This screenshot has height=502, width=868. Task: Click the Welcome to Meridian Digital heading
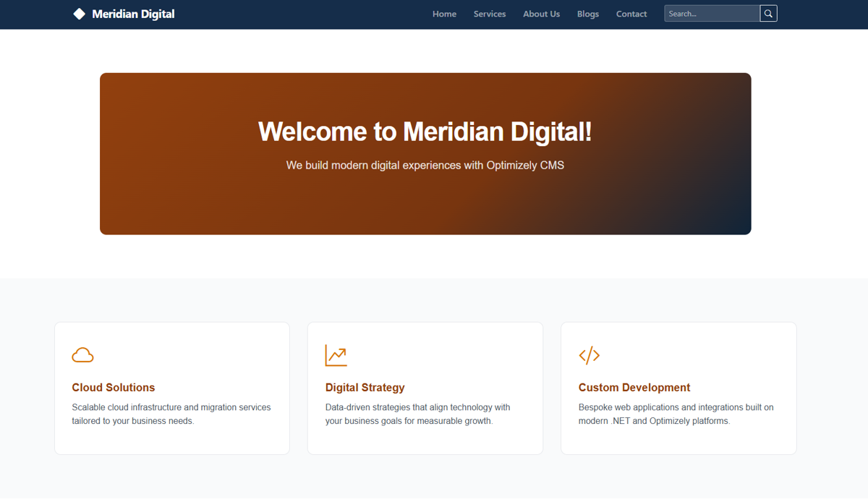point(425,132)
